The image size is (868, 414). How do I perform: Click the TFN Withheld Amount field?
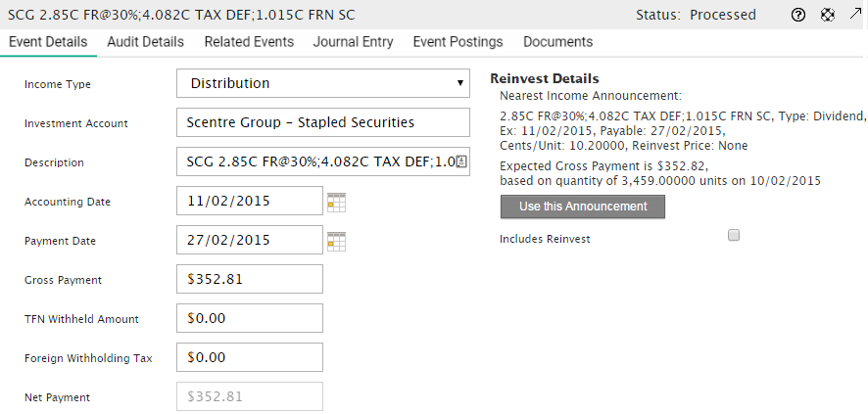(250, 318)
